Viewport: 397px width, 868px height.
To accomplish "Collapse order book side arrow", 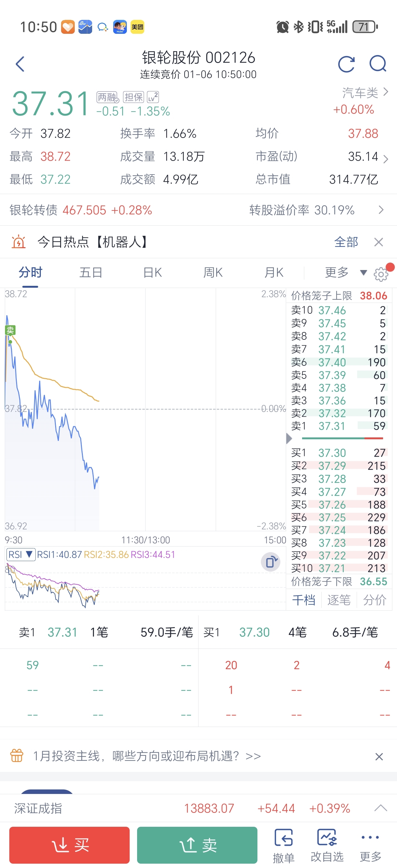I will [x=289, y=438].
